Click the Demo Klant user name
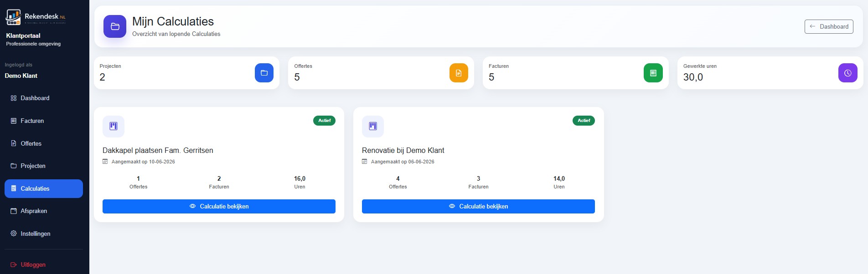The height and width of the screenshot is (274, 868). 21,76
